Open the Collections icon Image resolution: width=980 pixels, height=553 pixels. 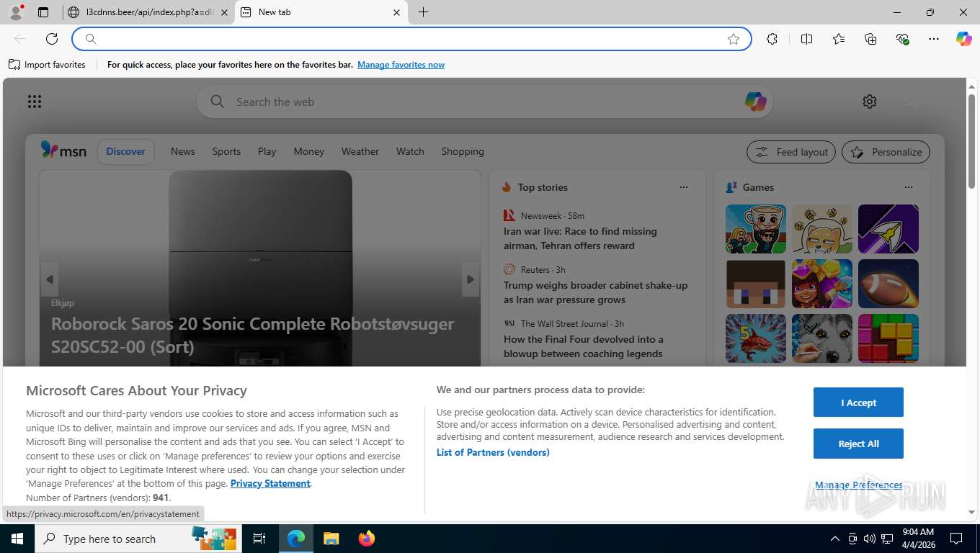click(870, 39)
